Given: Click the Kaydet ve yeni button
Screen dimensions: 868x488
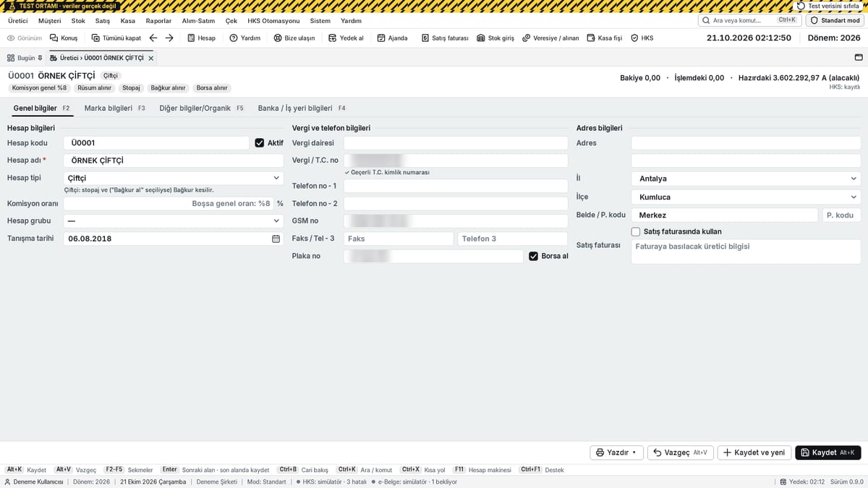Looking at the screenshot, I should pyautogui.click(x=754, y=453).
